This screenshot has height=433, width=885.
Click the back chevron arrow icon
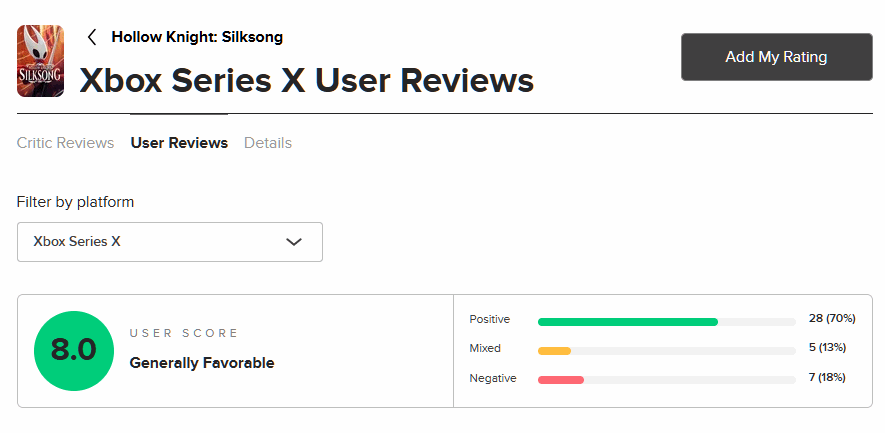click(92, 37)
